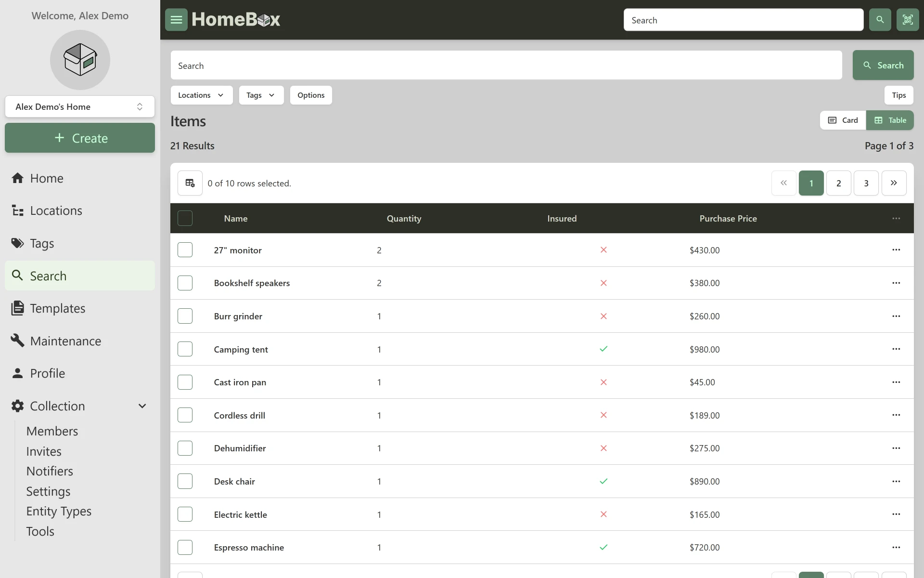The width and height of the screenshot is (924, 578).
Task: Check the Cordless drill row checkbox
Action: [185, 415]
